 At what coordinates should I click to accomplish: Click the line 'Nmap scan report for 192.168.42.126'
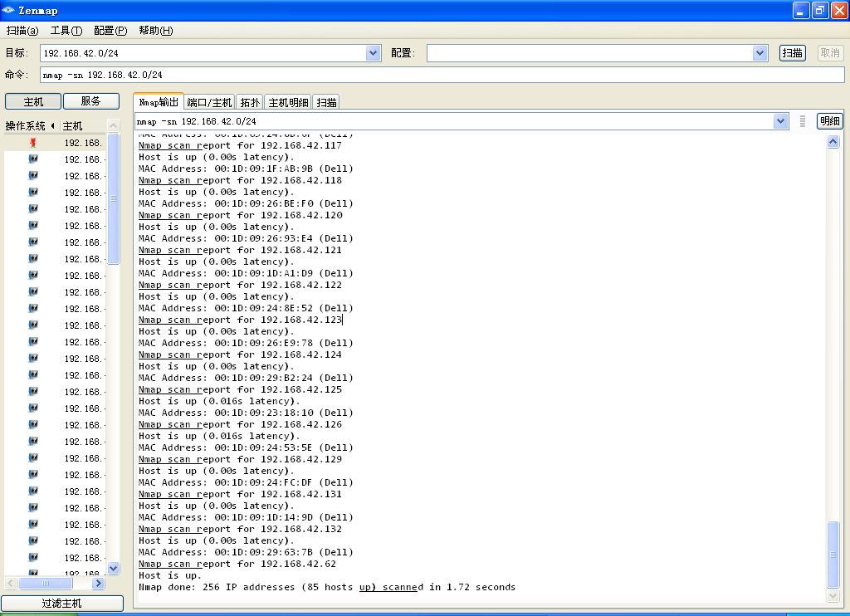tap(240, 424)
